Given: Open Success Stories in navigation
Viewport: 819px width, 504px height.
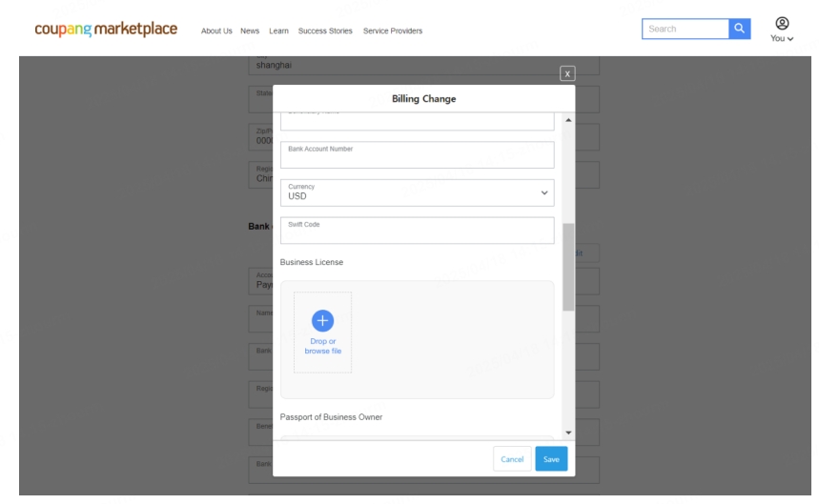Looking at the screenshot, I should click(325, 30).
